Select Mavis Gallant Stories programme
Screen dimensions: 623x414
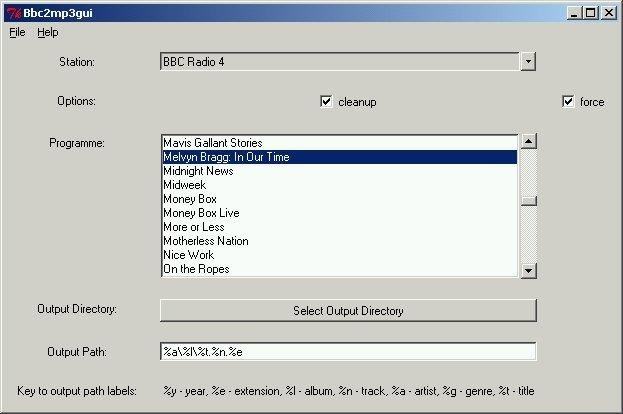(x=340, y=143)
